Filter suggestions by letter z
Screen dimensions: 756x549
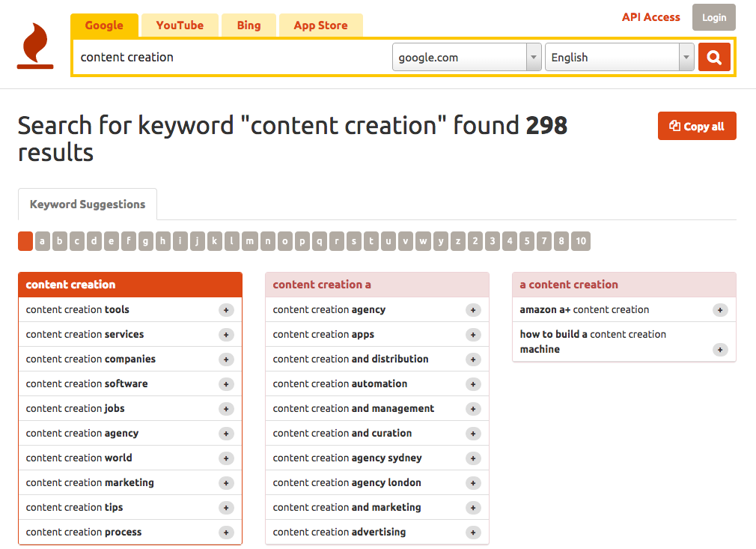coord(458,241)
